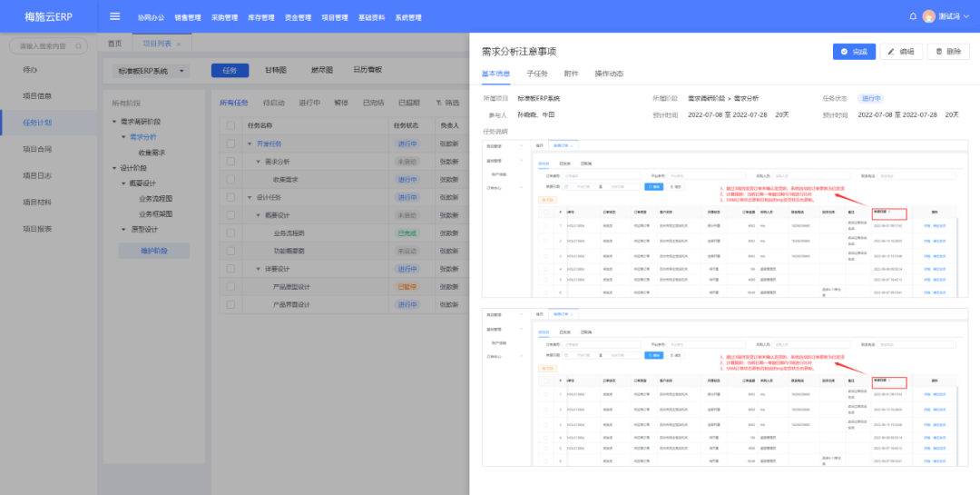The width and height of the screenshot is (980, 495).
Task: Check the box for the 收集需求 task row
Action: point(230,180)
